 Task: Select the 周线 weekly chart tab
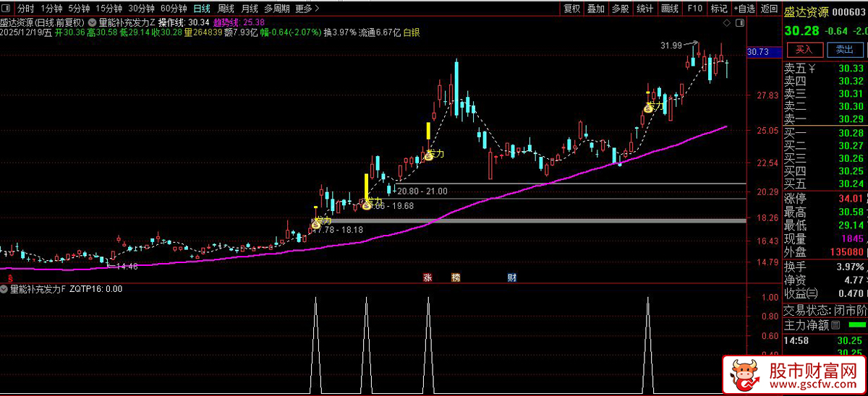tap(226, 9)
